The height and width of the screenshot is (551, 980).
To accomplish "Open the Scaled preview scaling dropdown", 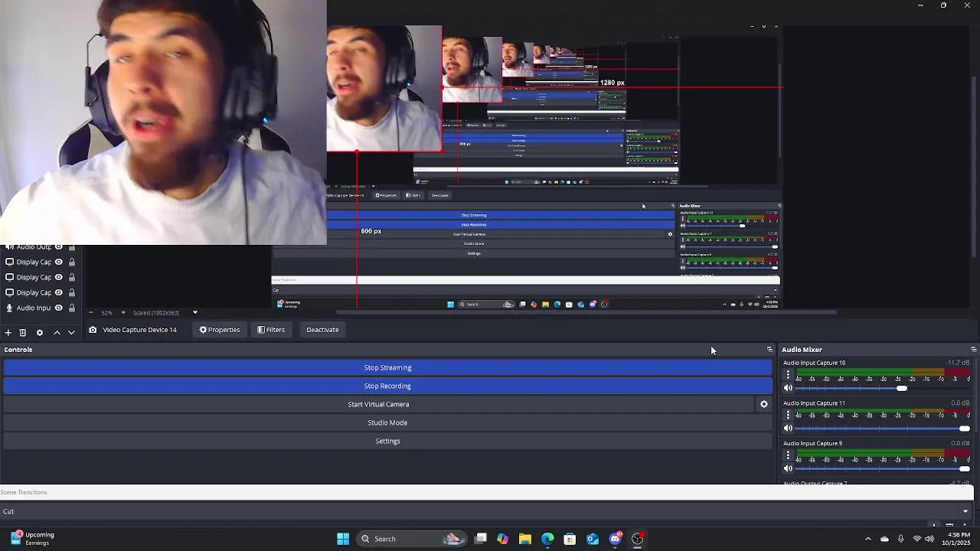I will pos(194,312).
